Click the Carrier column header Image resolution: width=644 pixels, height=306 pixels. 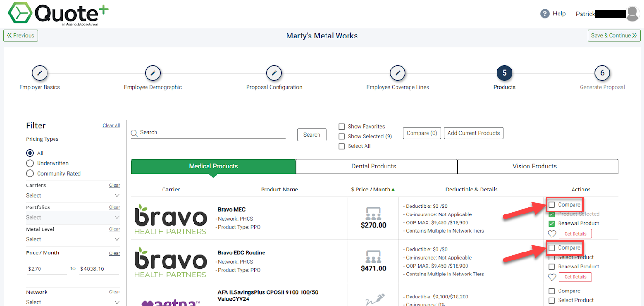click(171, 190)
